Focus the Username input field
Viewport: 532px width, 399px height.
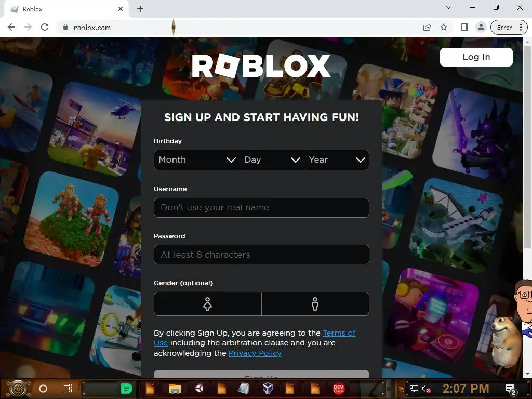tap(261, 208)
